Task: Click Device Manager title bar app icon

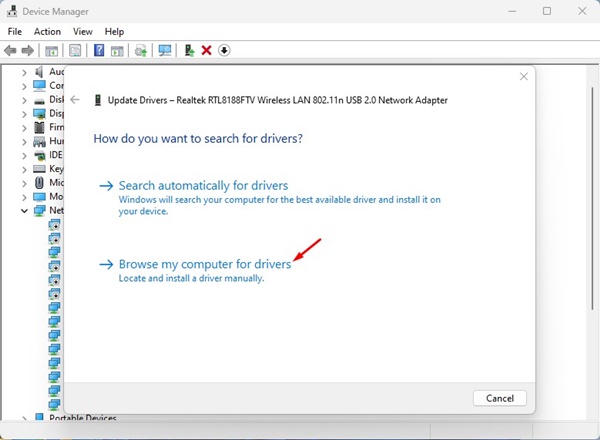Action: [x=12, y=11]
